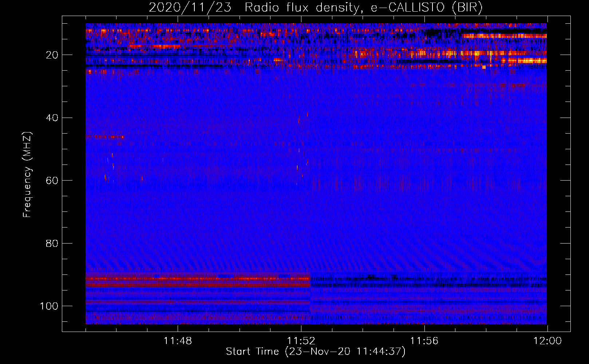Image resolution: width=589 pixels, height=364 pixels.
Task: Click the 11:56 time tick label
Action: coord(424,341)
